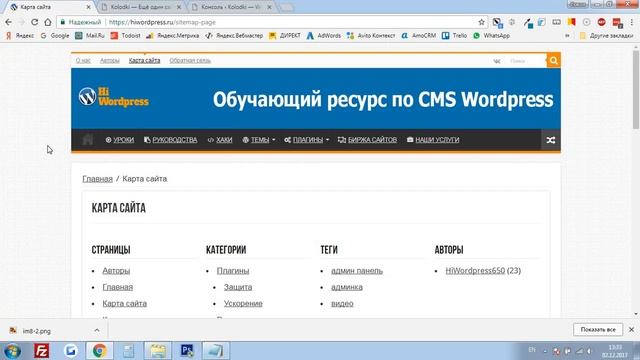Open the Плагины category link

[x=233, y=271]
